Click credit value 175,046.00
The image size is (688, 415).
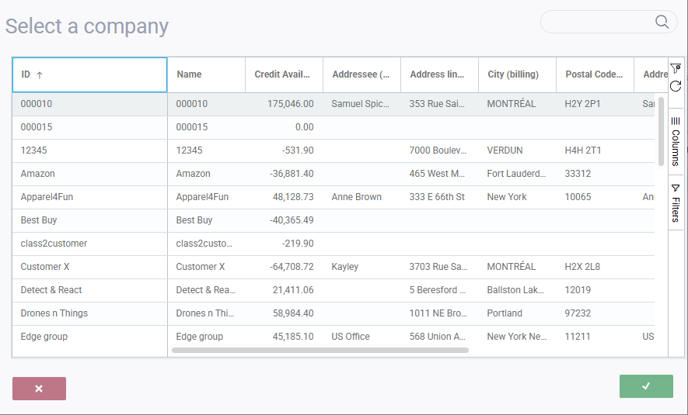[290, 104]
